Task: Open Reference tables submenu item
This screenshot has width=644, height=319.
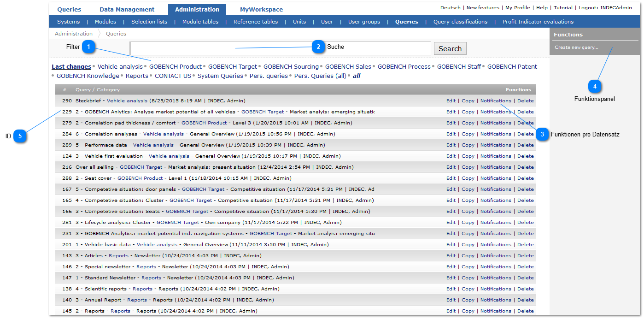Action: click(x=256, y=22)
